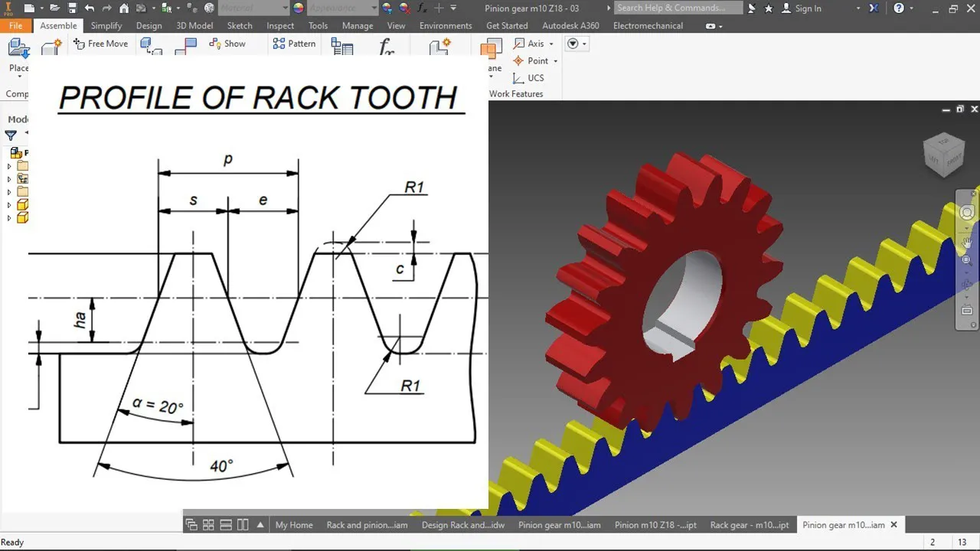
Task: Select the Axis work feature tool
Action: (x=531, y=44)
